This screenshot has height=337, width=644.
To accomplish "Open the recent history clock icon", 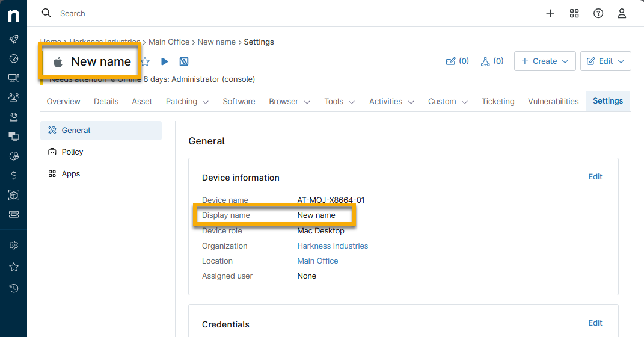I will tap(13, 288).
